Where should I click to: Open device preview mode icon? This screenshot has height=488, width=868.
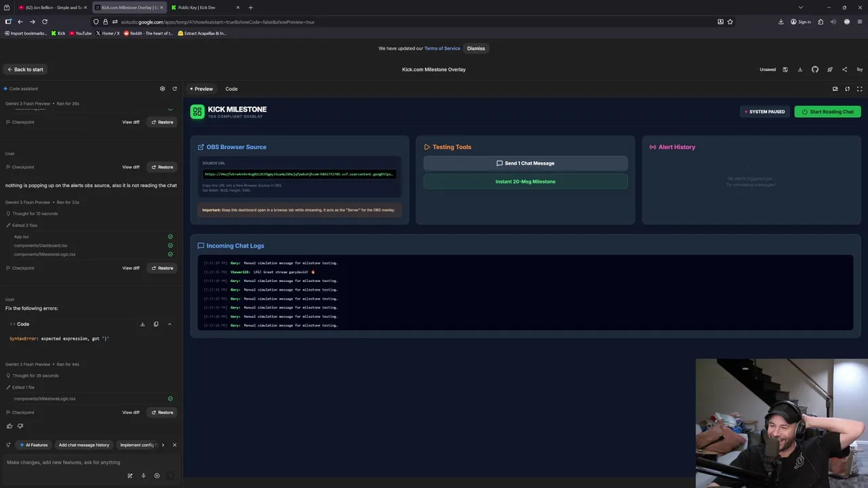835,89
